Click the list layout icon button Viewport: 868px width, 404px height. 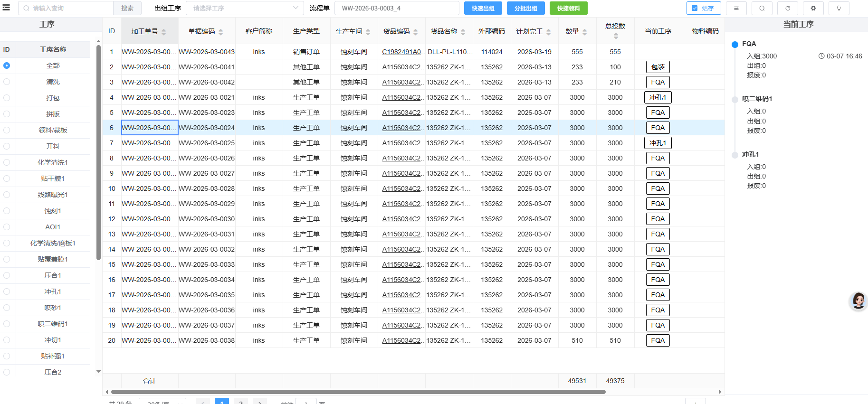[736, 8]
